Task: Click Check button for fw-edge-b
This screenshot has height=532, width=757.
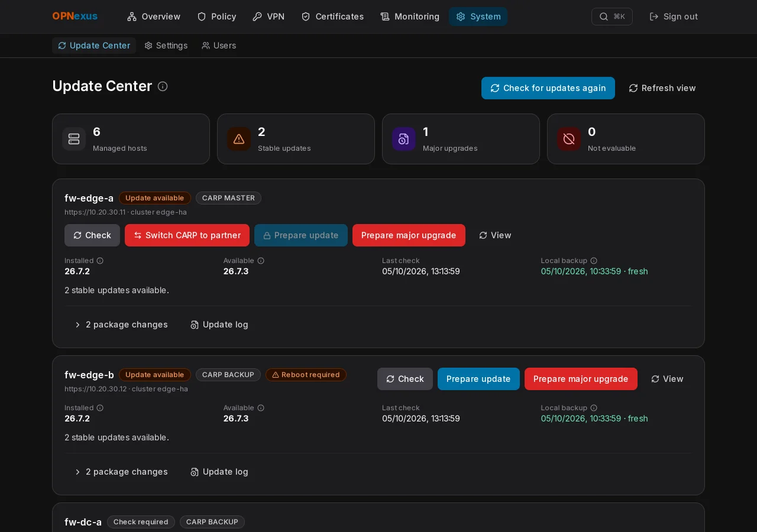Action: (x=405, y=379)
